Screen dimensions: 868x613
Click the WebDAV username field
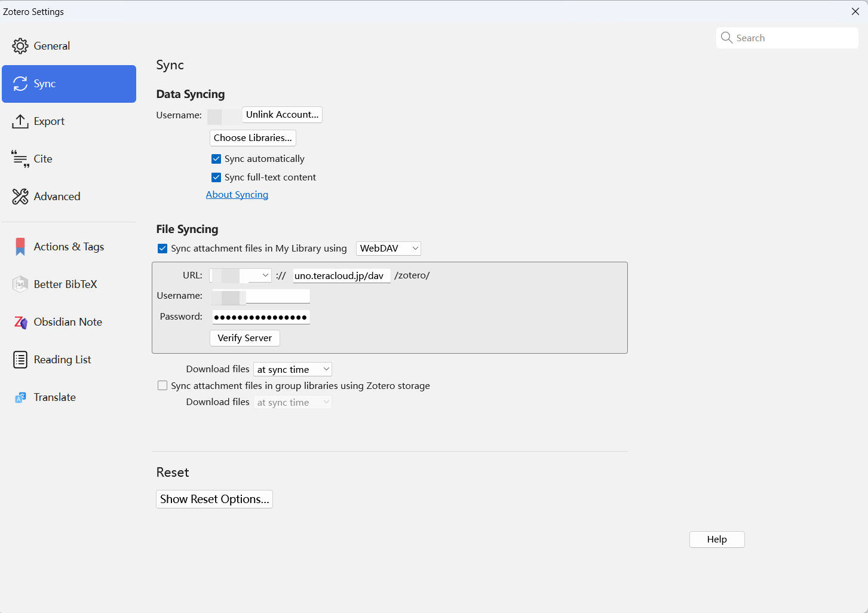pyautogui.click(x=261, y=296)
